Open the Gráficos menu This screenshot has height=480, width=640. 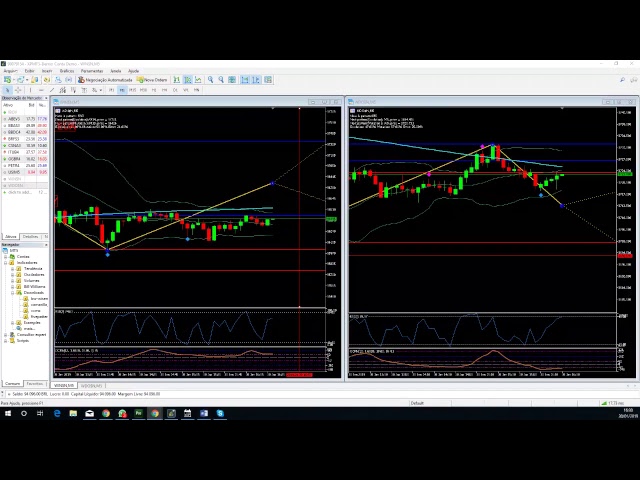pyautogui.click(x=67, y=71)
